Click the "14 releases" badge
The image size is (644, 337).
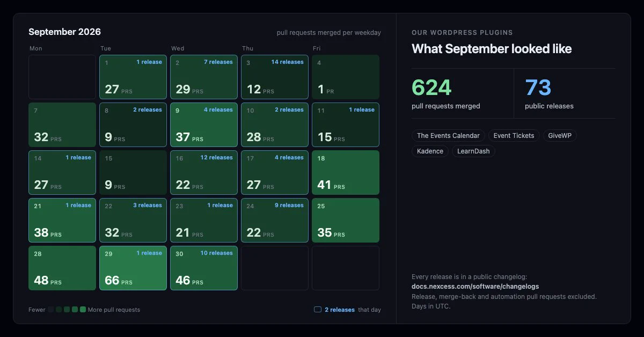tap(287, 62)
